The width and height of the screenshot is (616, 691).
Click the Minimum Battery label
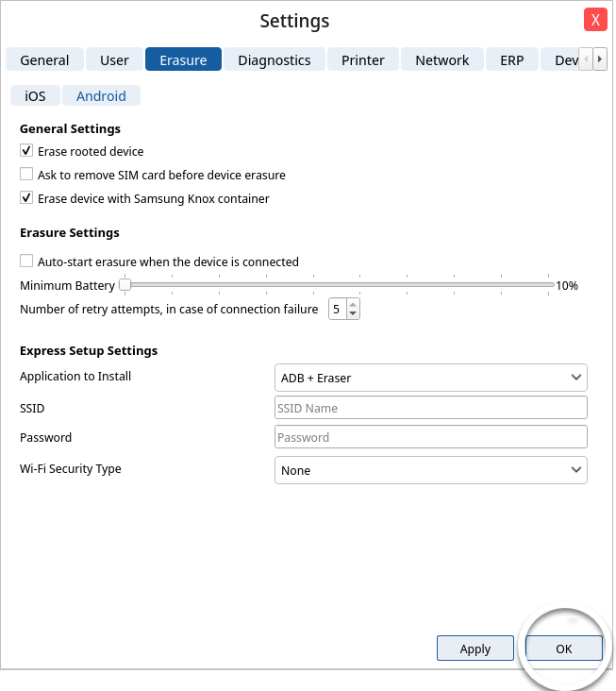[67, 286]
